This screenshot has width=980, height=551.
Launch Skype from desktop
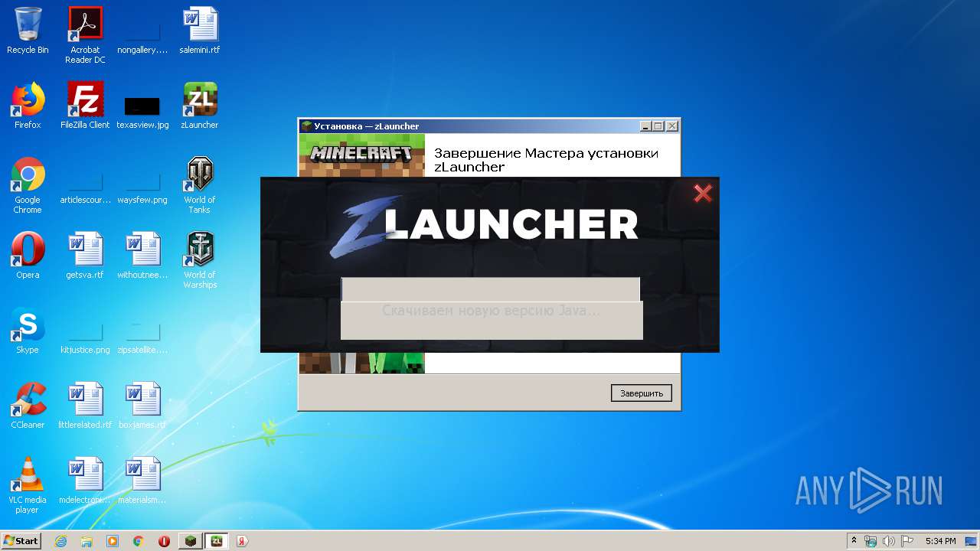[28, 331]
